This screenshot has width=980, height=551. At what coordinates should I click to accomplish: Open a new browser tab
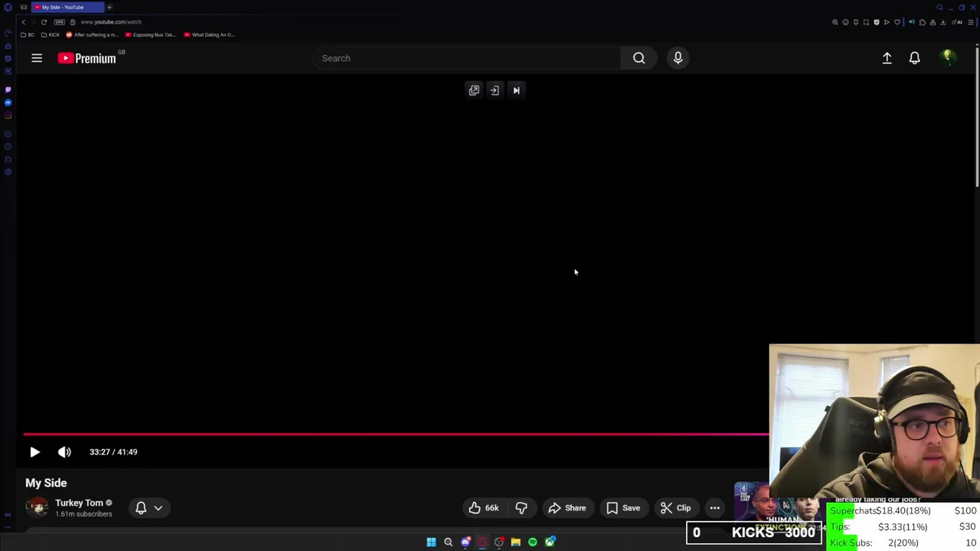click(x=109, y=7)
